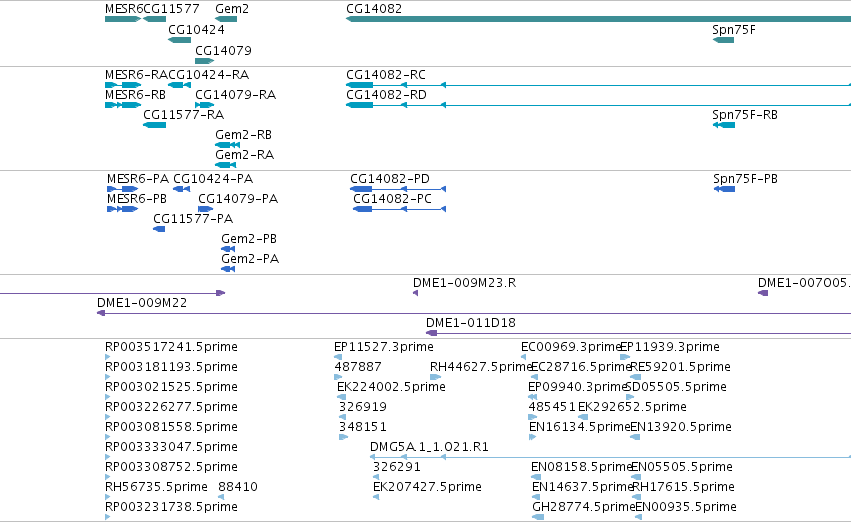
Task: Click the Spn75F-RB transcript label
Action: point(745,115)
